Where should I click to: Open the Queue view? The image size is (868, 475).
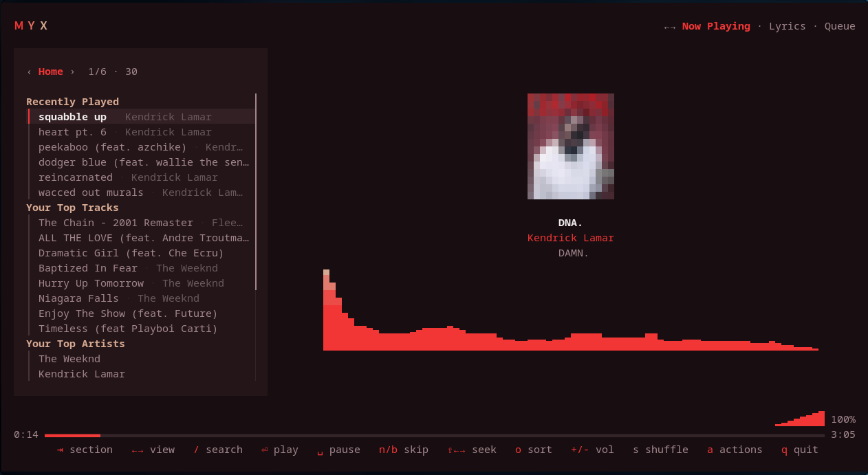click(x=840, y=26)
